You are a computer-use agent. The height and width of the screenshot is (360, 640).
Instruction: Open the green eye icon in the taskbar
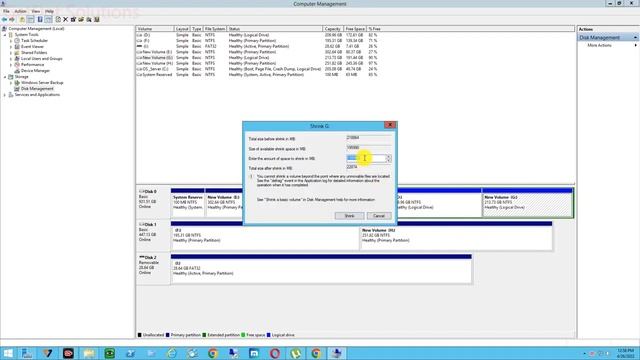[x=109, y=353]
